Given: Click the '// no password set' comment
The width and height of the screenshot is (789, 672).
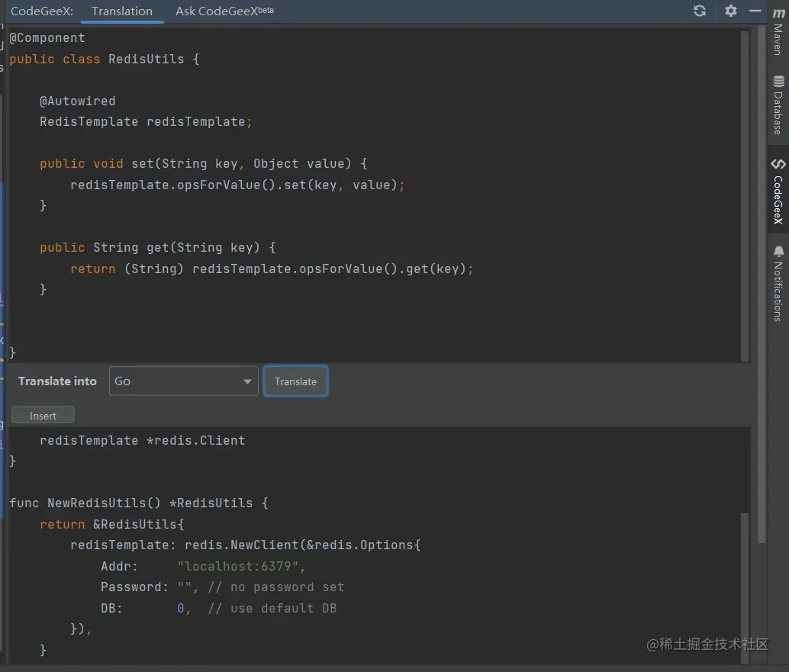Looking at the screenshot, I should click(275, 587).
